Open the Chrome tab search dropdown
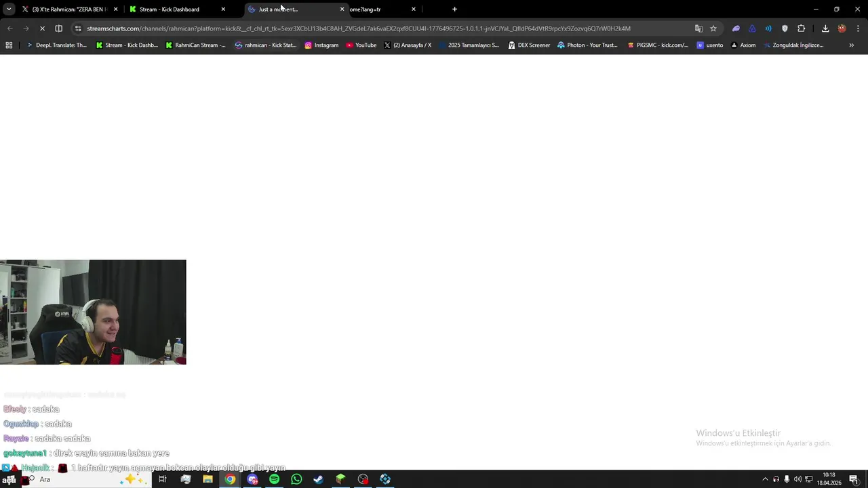The width and height of the screenshot is (868, 488). (x=9, y=9)
